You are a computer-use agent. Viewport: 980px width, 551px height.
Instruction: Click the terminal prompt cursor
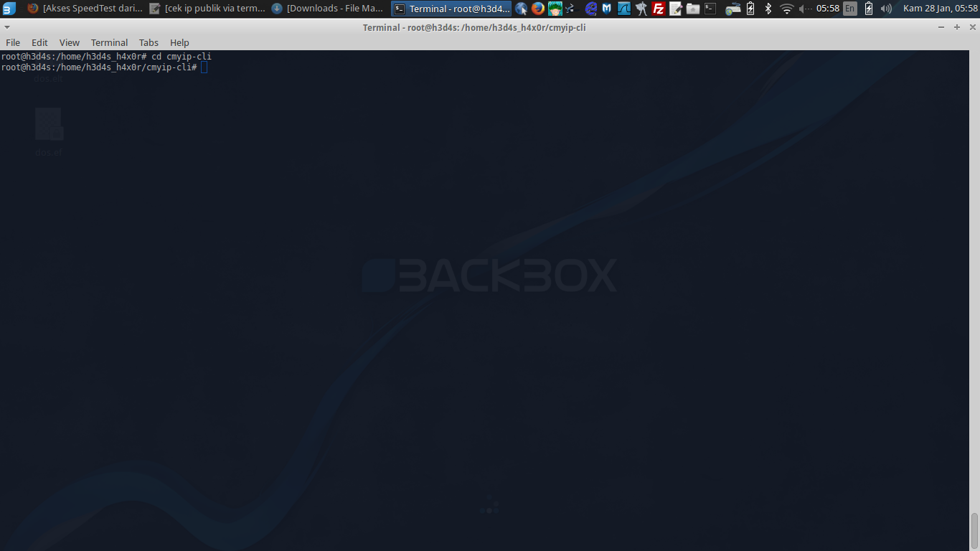[204, 67]
